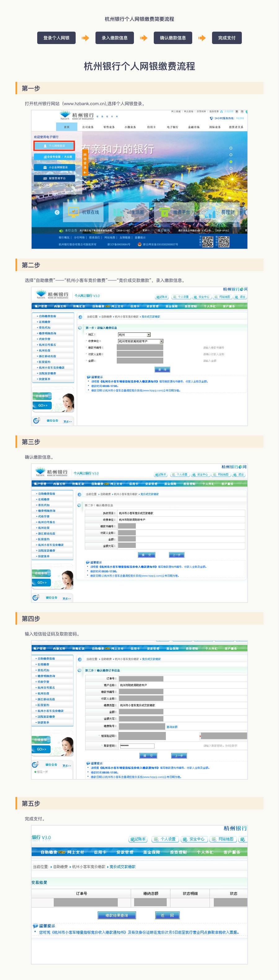
Task: Click 记账本 in the step-five header
Action: [x=138, y=839]
